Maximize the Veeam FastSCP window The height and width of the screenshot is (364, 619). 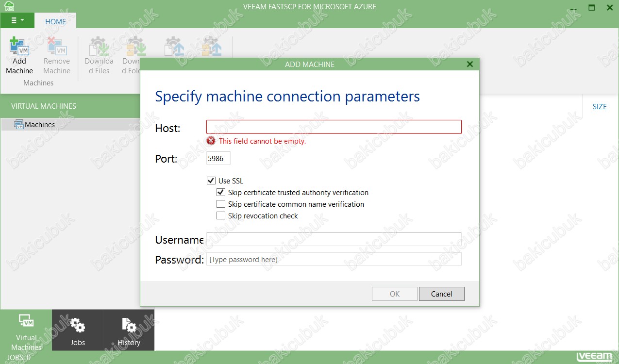592,7
